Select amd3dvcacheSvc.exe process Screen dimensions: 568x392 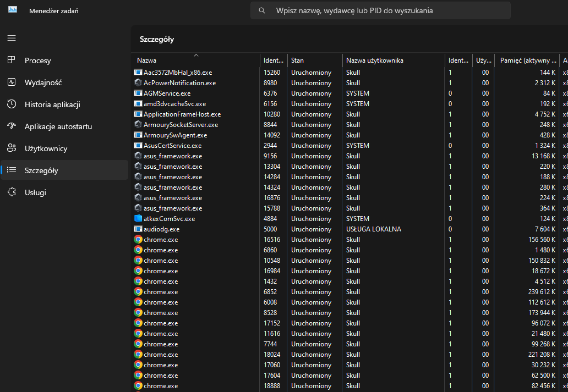point(349,104)
